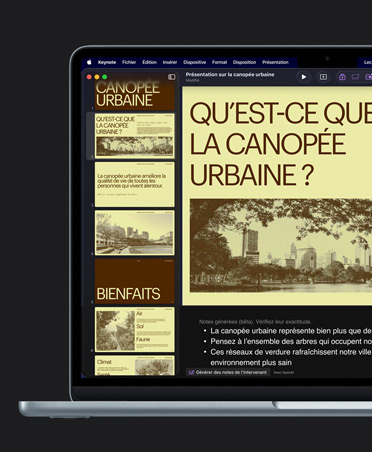
Task: Open the Insérer menu
Action: pyautogui.click(x=170, y=62)
